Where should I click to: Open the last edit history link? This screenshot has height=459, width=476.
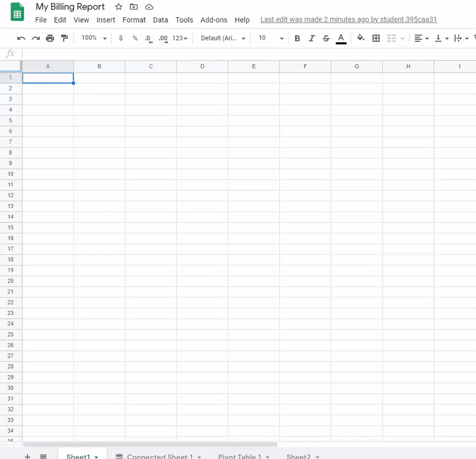[349, 20]
